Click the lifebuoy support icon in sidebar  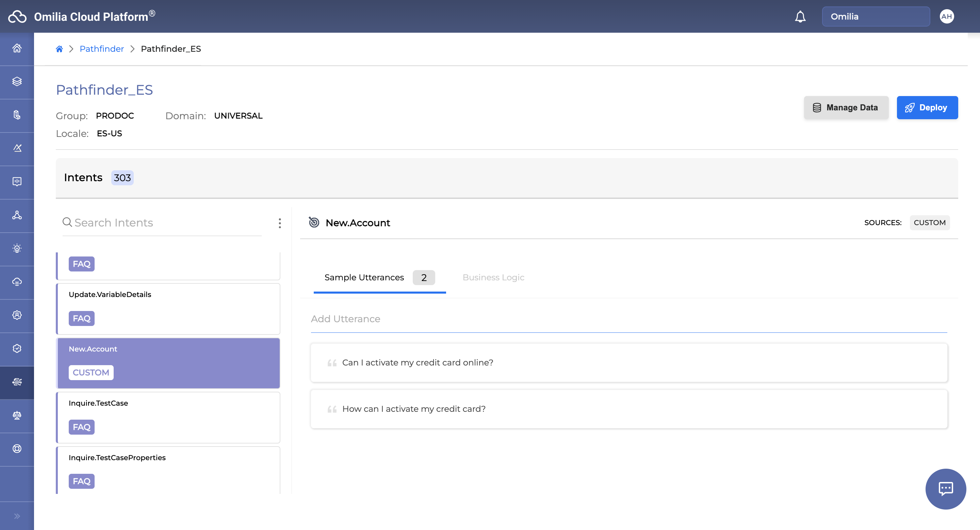17,448
